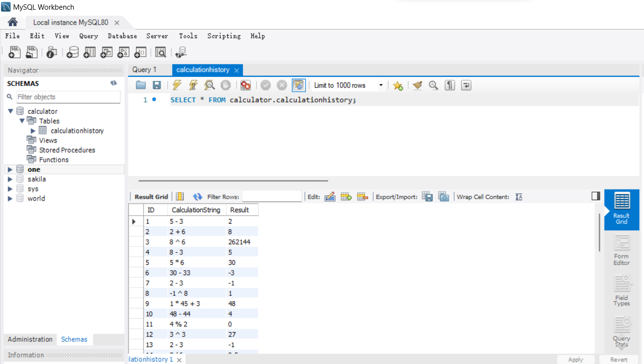
Task: Collapse the calculator schema tree node
Action: point(10,112)
